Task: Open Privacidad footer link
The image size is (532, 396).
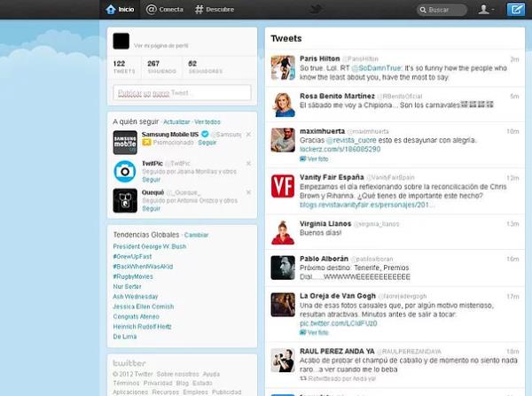Action: pyautogui.click(x=158, y=383)
